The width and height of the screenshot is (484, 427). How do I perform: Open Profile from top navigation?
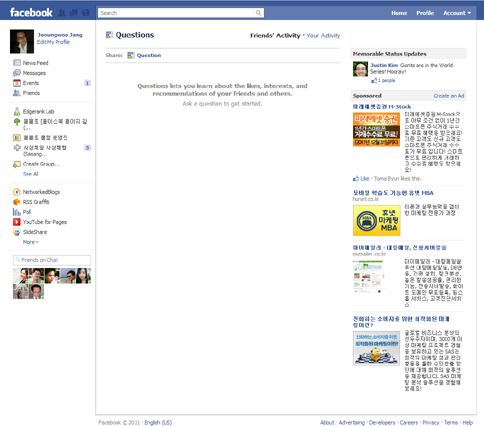point(425,13)
